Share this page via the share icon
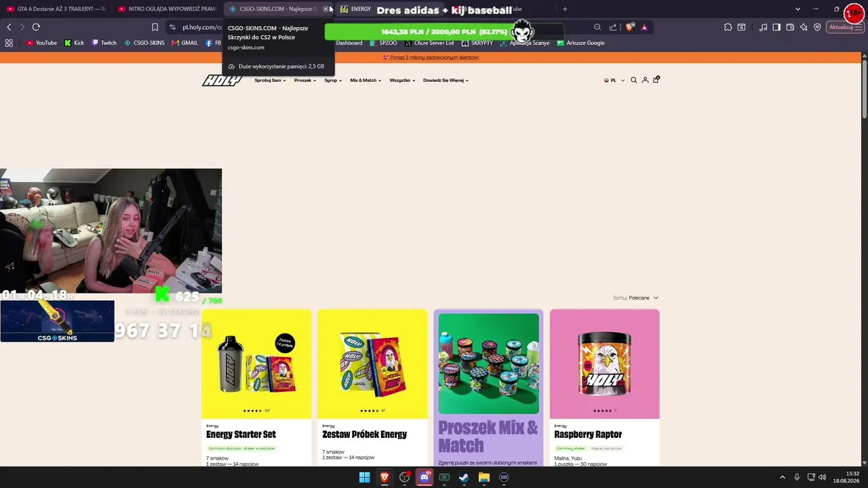868x488 pixels. click(613, 27)
